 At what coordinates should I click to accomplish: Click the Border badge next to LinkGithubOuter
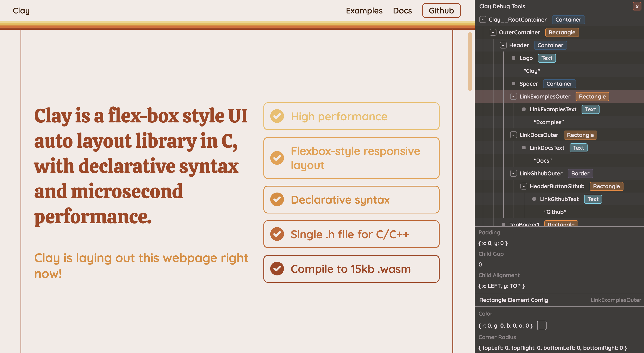pos(580,173)
